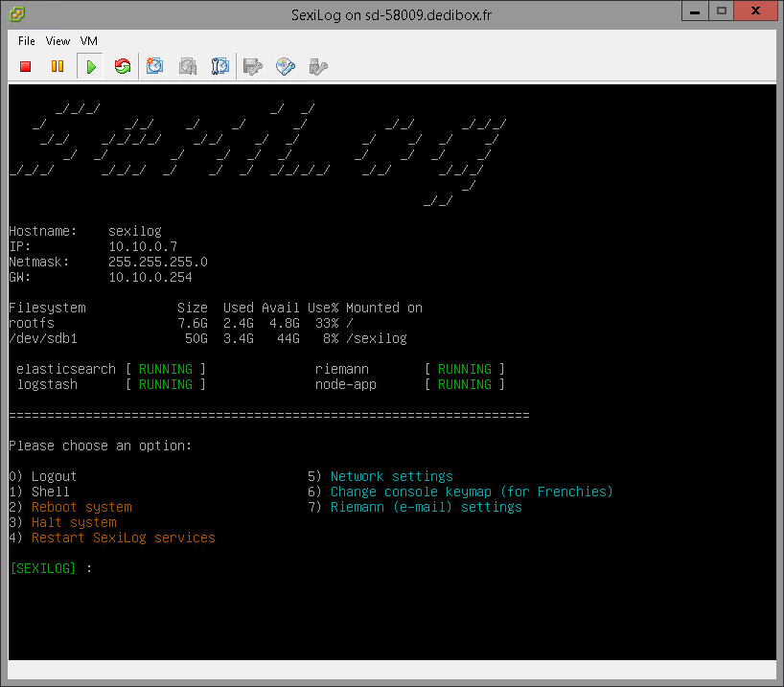Click the logstash RUNNING status
The width and height of the screenshot is (784, 687).
tap(166, 384)
